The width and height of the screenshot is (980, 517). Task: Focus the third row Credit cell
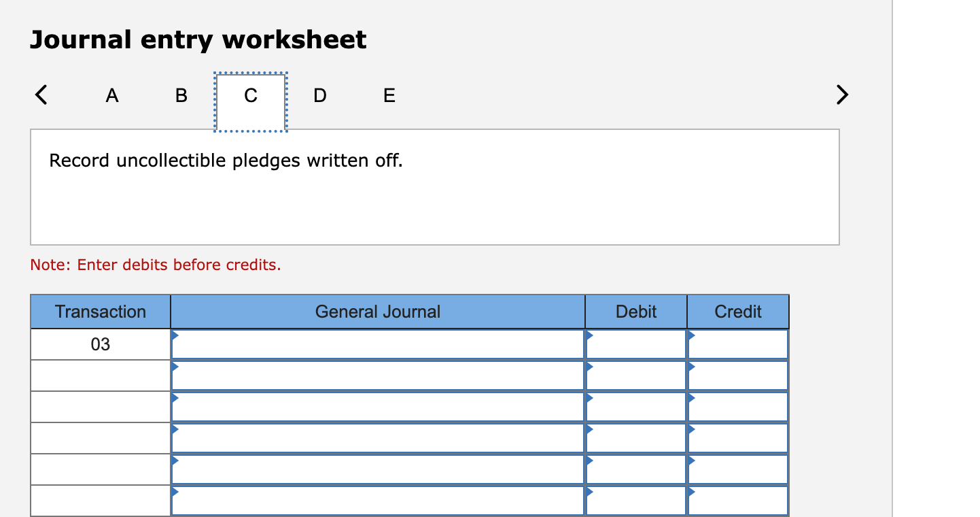click(x=738, y=407)
